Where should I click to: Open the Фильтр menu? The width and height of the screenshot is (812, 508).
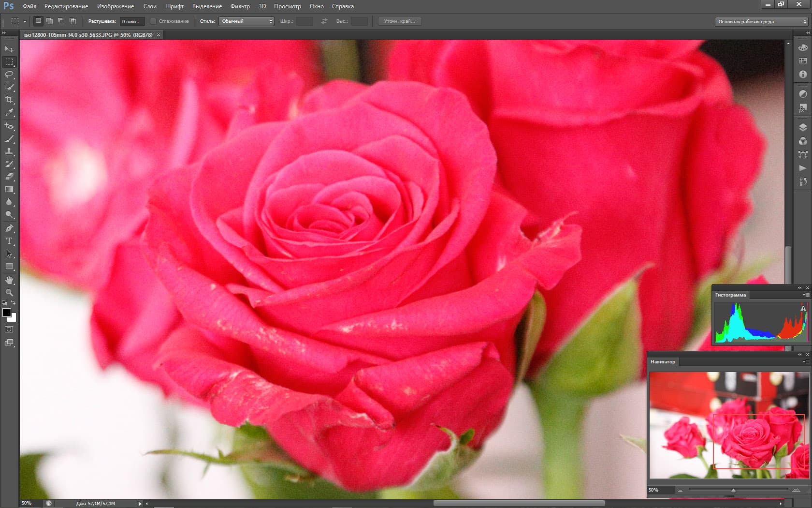240,6
